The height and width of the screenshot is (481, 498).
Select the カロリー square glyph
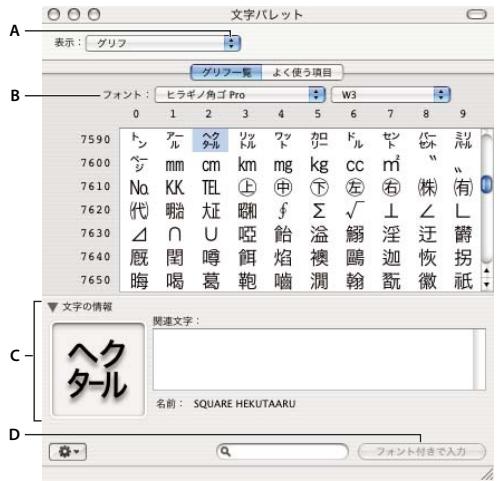(319, 140)
